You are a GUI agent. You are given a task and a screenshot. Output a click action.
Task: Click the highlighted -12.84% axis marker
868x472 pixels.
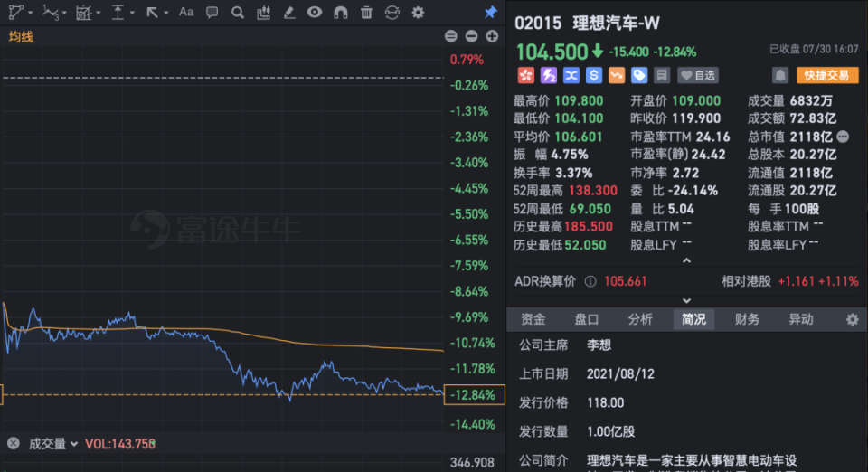click(x=475, y=395)
